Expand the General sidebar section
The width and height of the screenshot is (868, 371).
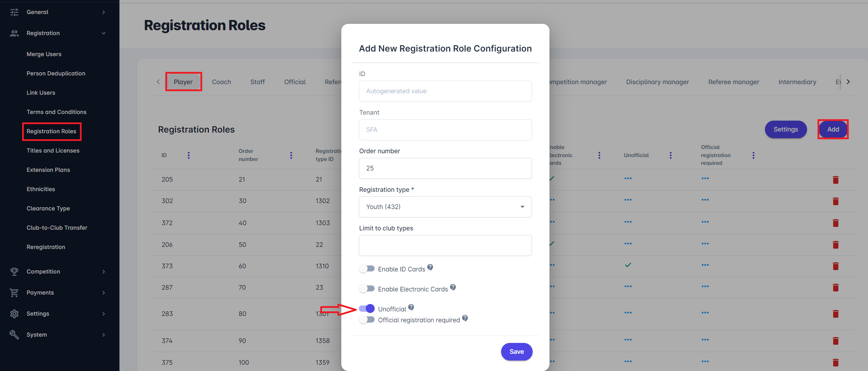tap(60, 12)
